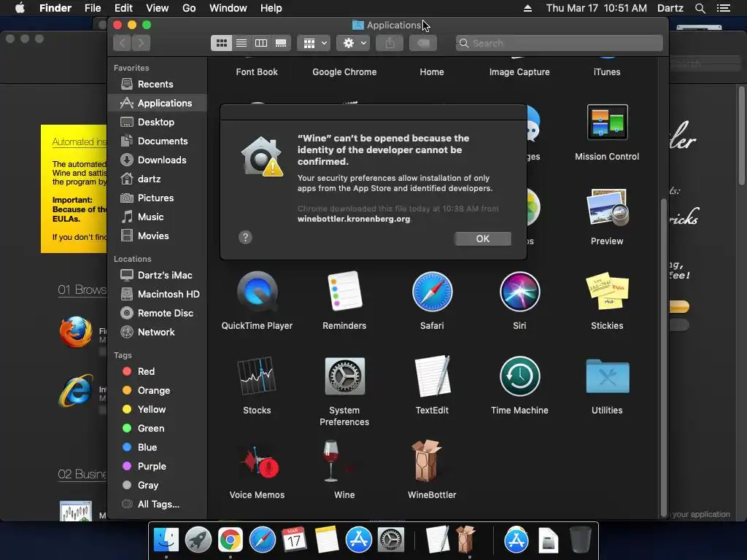Filter by the Red tag
Viewport: 747px width, 560px height.
[158, 371]
